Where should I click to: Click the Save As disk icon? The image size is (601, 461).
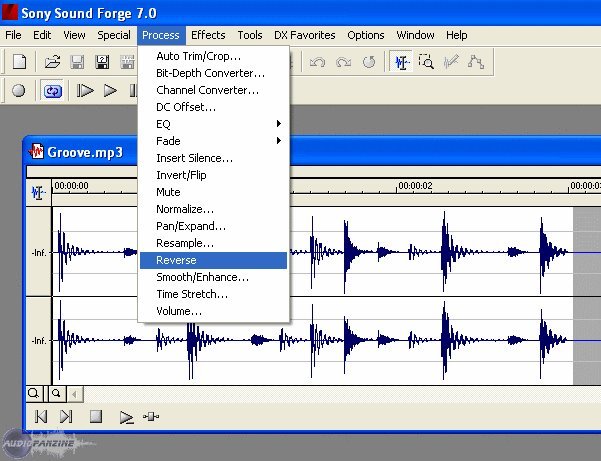[x=102, y=62]
